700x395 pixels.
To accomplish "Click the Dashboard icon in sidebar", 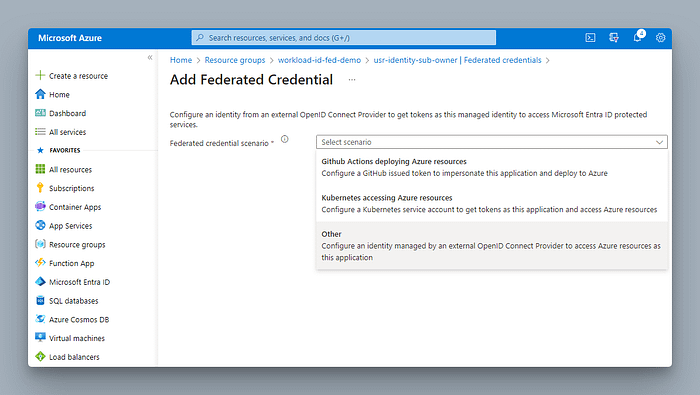I will (40, 113).
